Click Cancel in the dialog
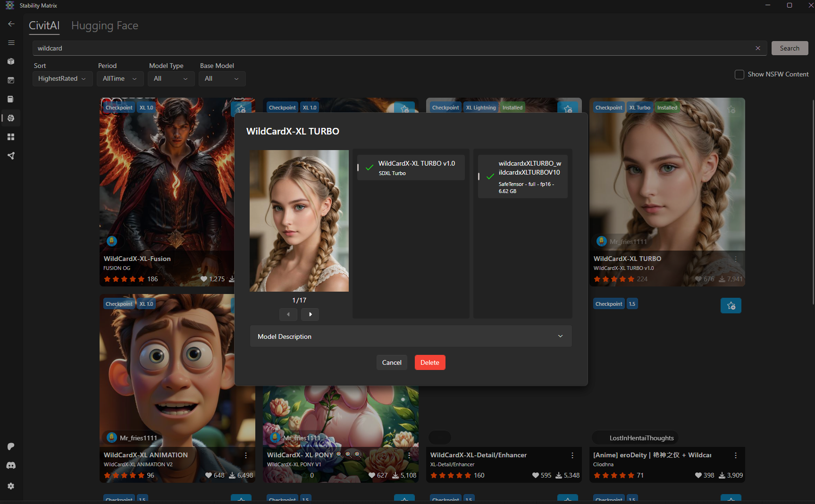 [392, 362]
